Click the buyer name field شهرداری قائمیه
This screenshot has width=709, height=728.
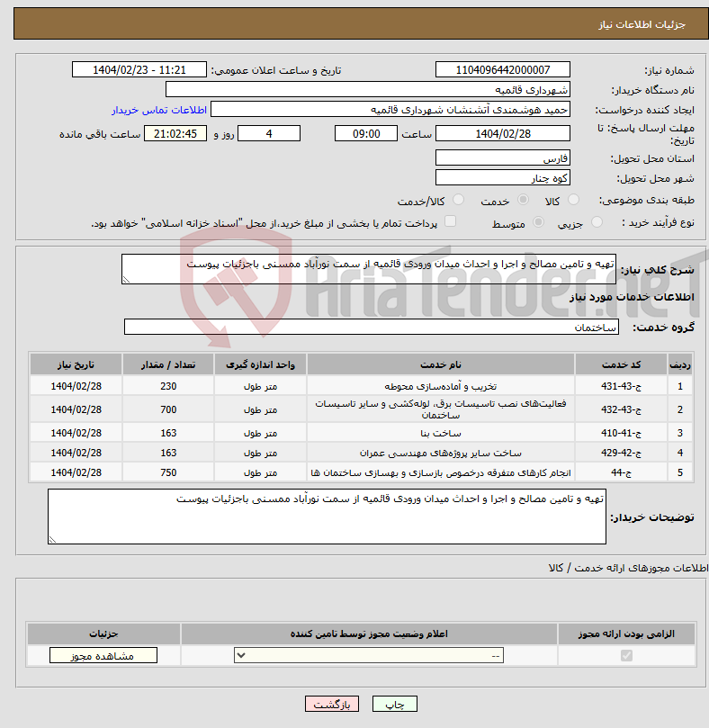pyautogui.click(x=368, y=90)
